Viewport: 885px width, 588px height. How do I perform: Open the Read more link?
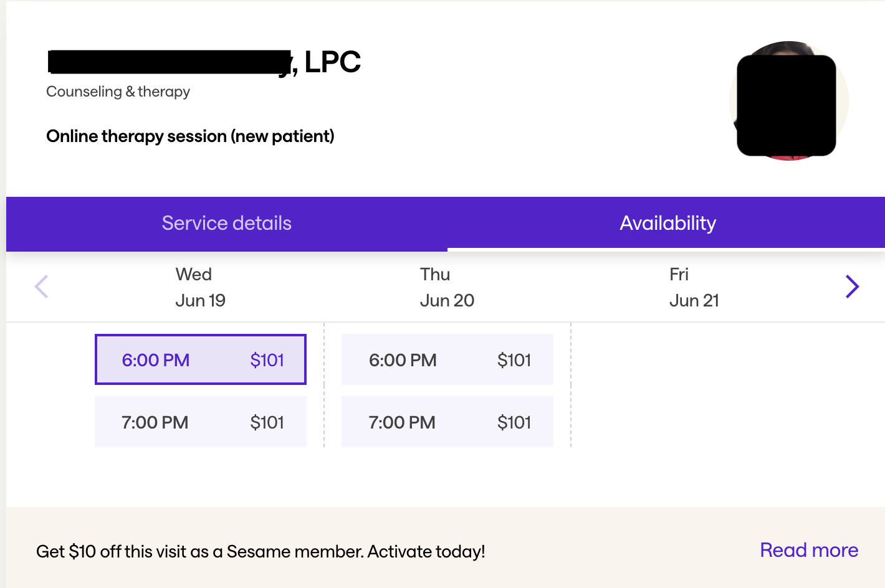coord(808,550)
